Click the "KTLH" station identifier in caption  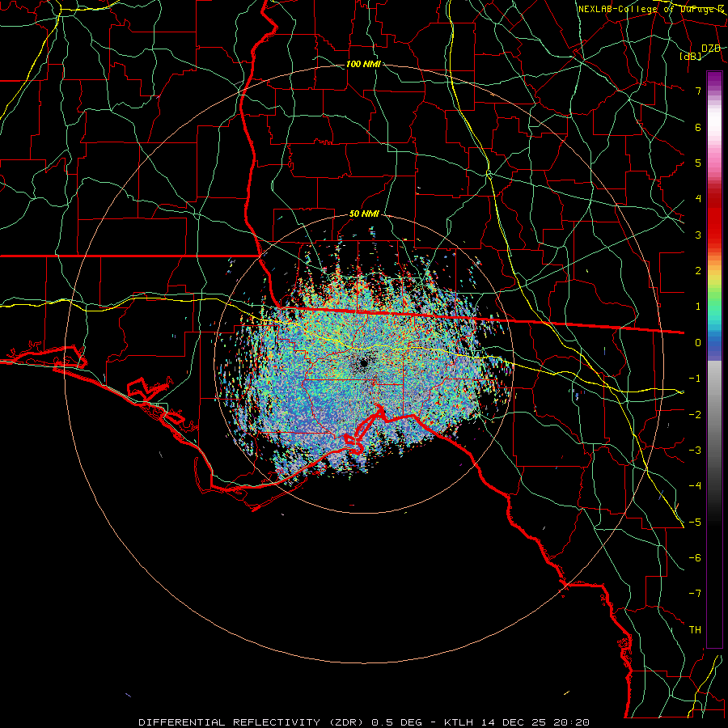[x=460, y=722]
